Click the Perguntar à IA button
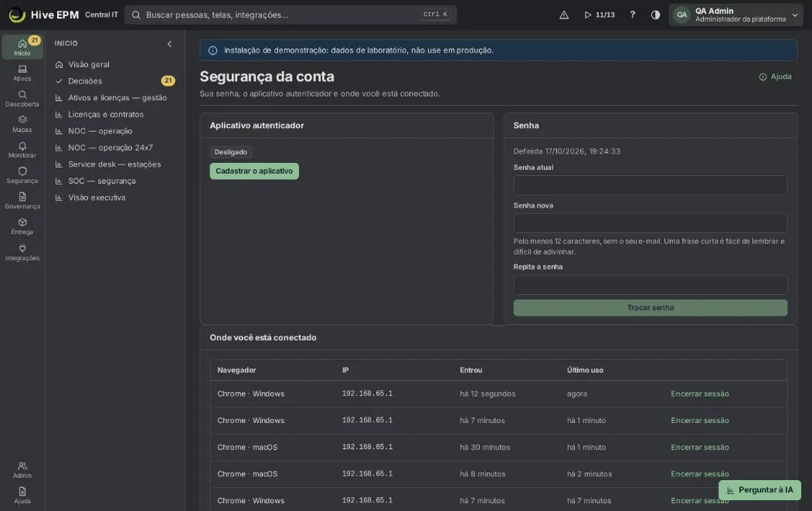The width and height of the screenshot is (812, 511). [759, 490]
